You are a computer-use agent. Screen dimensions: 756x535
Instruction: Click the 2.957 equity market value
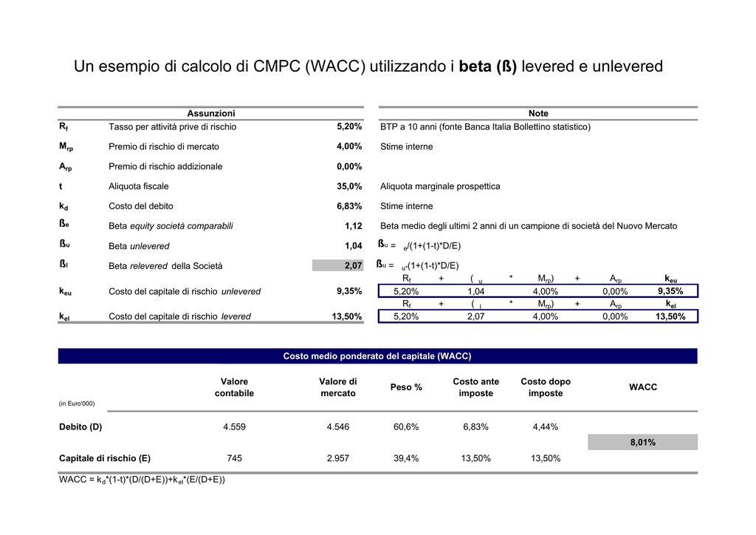point(338,458)
